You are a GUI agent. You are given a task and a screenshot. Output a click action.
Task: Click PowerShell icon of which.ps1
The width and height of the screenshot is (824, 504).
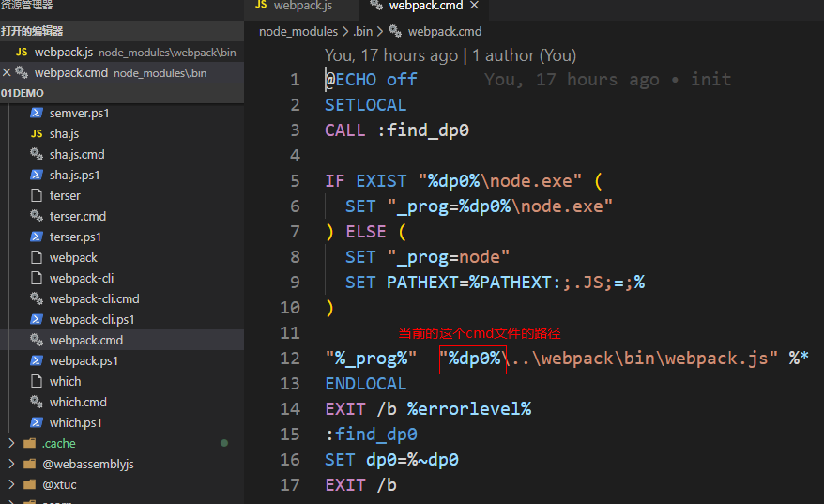pos(37,422)
